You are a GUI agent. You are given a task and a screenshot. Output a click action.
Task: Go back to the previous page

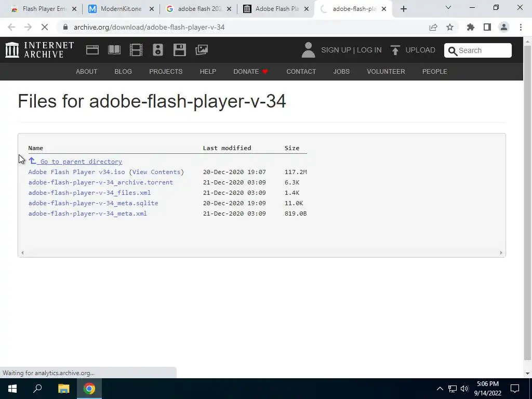(11, 27)
